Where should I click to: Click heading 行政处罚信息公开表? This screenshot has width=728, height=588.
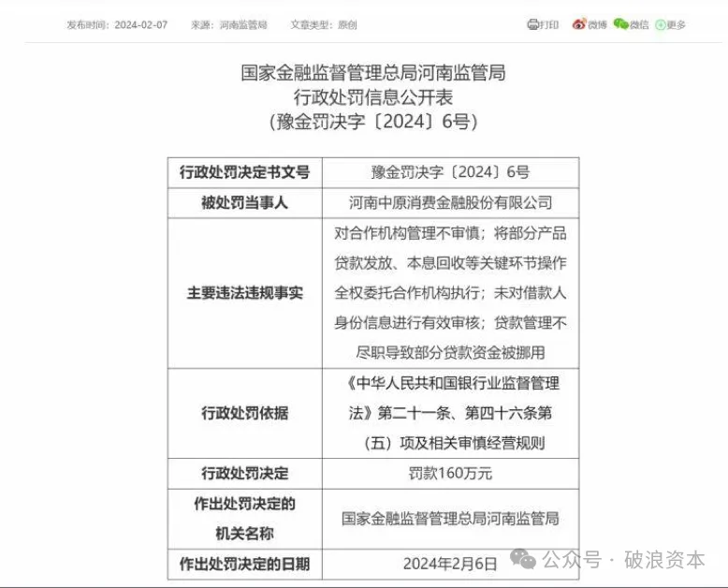(373, 97)
